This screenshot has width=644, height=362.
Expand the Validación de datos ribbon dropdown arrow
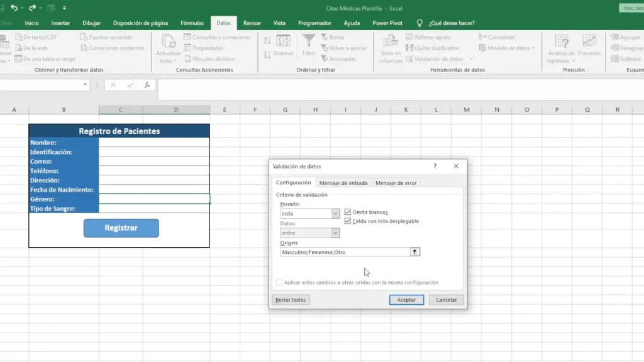tap(472, 58)
